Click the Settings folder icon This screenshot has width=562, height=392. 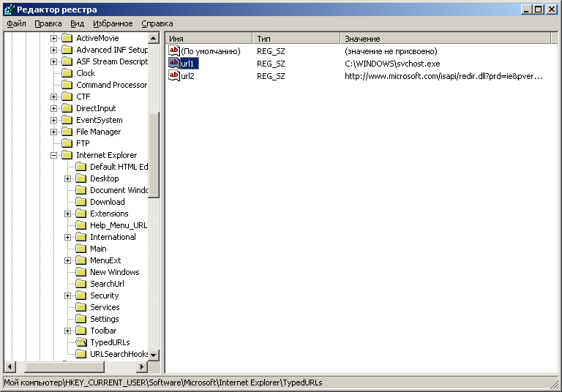(x=81, y=319)
